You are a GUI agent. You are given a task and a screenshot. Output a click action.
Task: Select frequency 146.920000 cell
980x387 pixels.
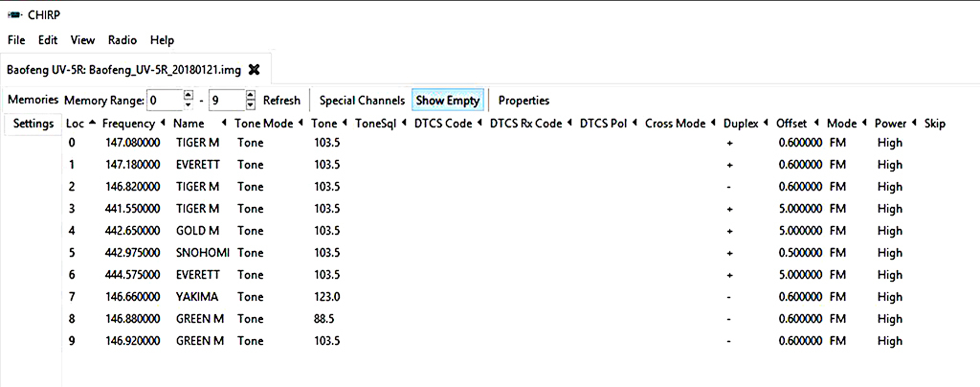pyautogui.click(x=132, y=341)
